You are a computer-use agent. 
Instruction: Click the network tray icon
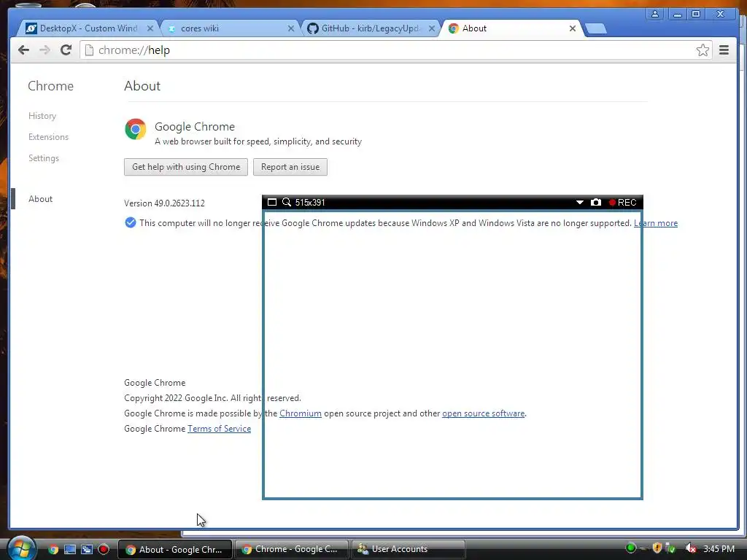tap(670, 548)
